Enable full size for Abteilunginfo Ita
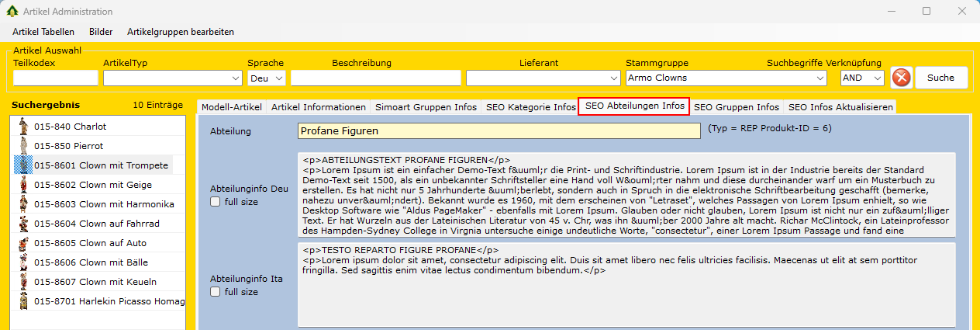The image size is (980, 330). tap(215, 292)
